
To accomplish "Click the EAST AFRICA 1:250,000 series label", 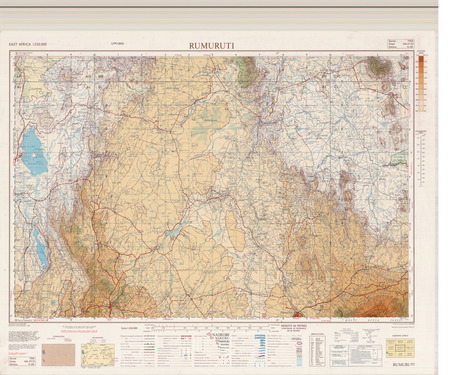I will 28,44.
